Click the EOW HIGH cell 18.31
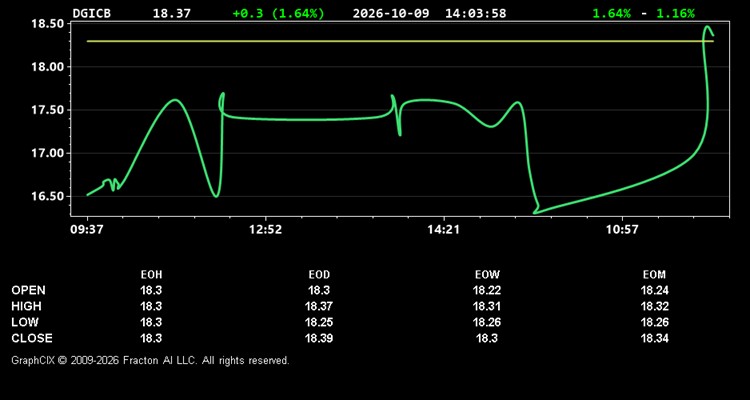Image resolution: width=750 pixels, height=400 pixels. click(x=487, y=306)
